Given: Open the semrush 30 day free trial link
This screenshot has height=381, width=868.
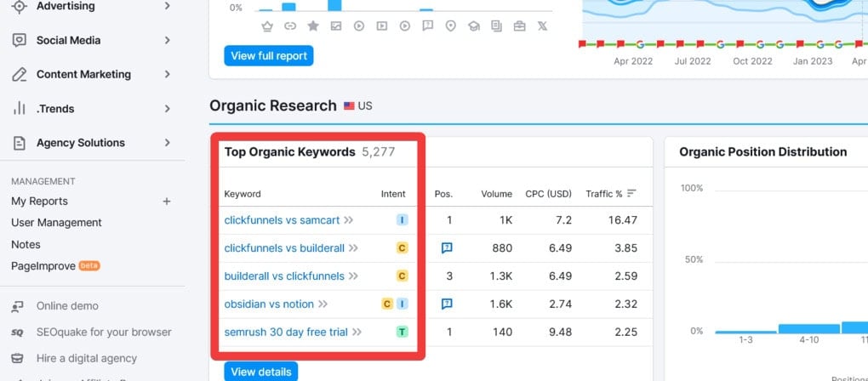Looking at the screenshot, I should 286,333.
